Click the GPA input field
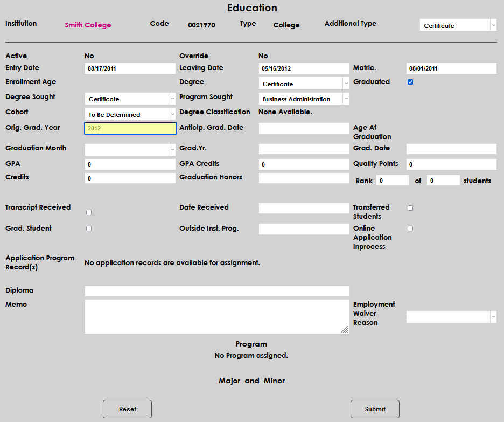 click(130, 164)
